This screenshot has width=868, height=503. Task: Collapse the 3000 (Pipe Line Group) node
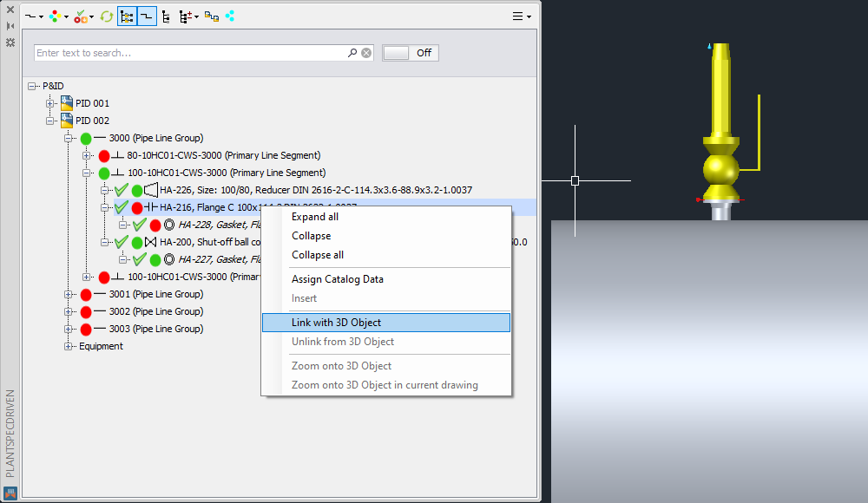[68, 138]
